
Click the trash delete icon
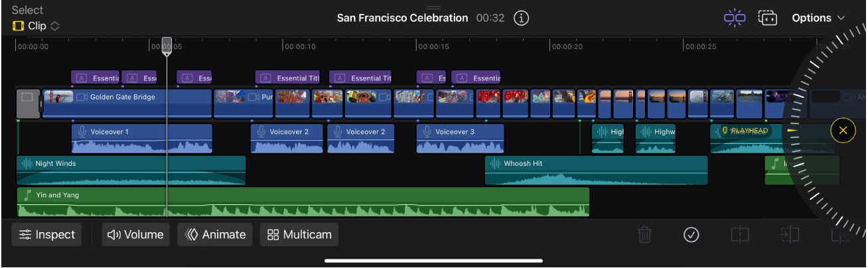[644, 234]
